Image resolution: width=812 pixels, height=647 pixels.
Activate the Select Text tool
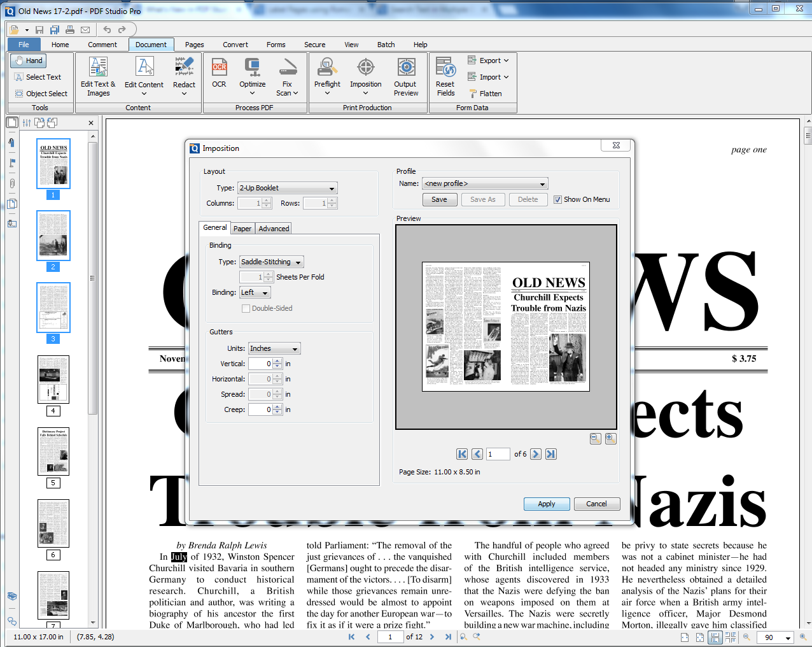[38, 77]
